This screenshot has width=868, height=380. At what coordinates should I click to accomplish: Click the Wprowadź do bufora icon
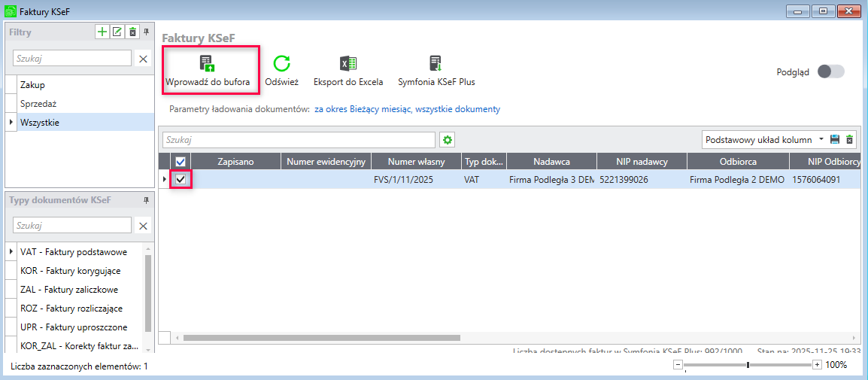tap(207, 63)
